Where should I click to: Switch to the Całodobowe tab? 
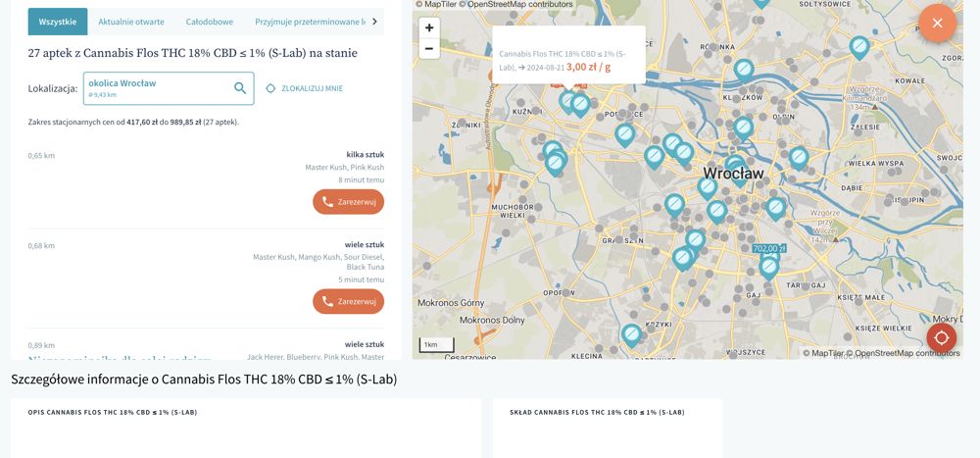coord(210,22)
